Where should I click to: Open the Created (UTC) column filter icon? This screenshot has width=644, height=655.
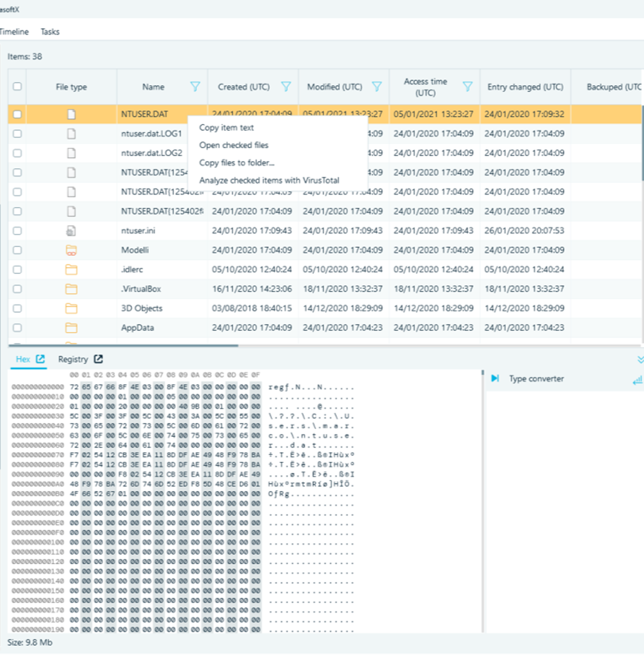[x=286, y=87]
